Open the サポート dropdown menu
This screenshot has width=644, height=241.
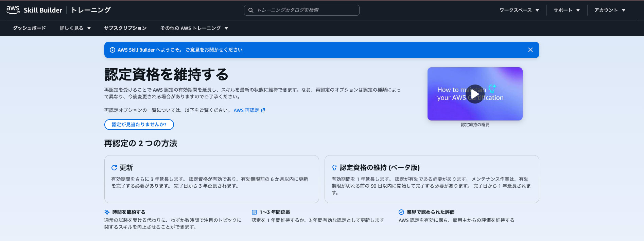tap(567, 10)
